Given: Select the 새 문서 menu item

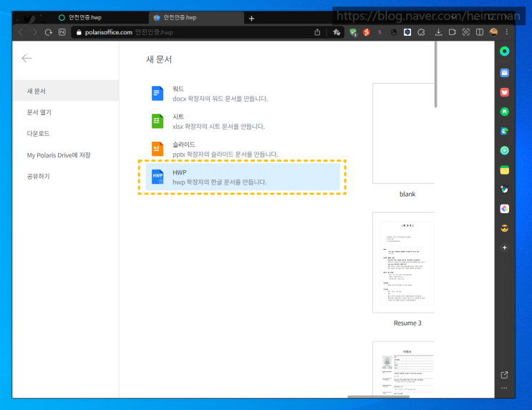Looking at the screenshot, I should pos(66,91).
